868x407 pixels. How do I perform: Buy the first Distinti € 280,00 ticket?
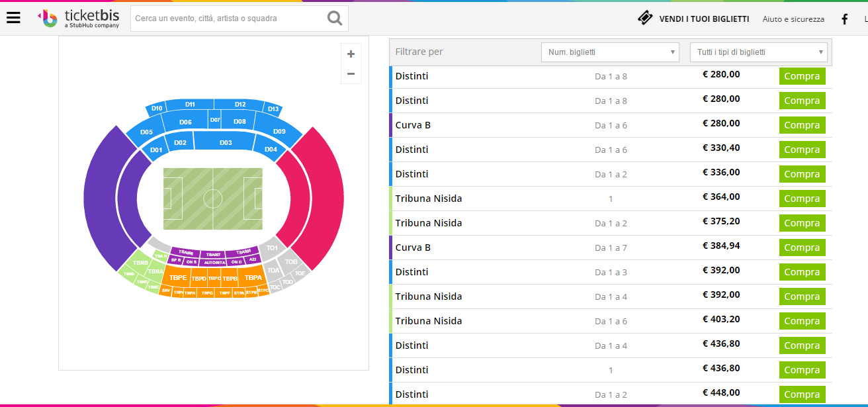pyautogui.click(x=802, y=76)
